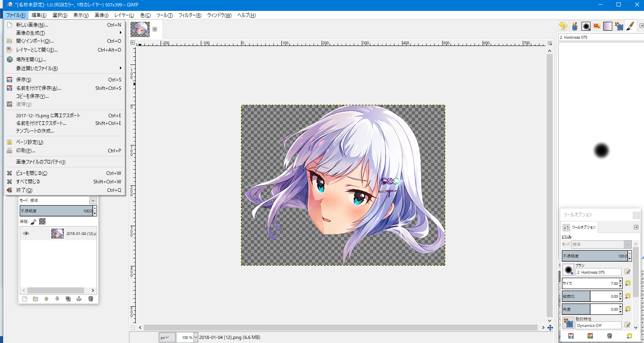Click the image thumbnail tab
Screen dimensions: 644x343
coord(140,29)
